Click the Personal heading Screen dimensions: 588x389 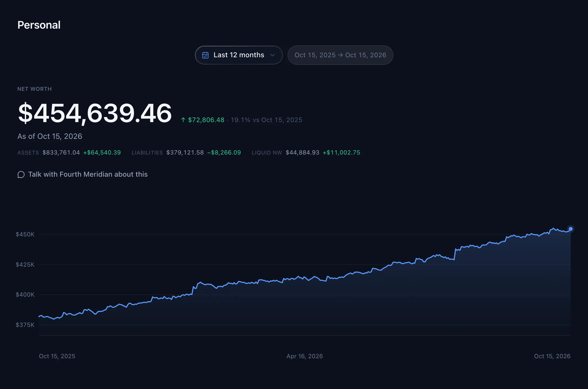click(39, 25)
